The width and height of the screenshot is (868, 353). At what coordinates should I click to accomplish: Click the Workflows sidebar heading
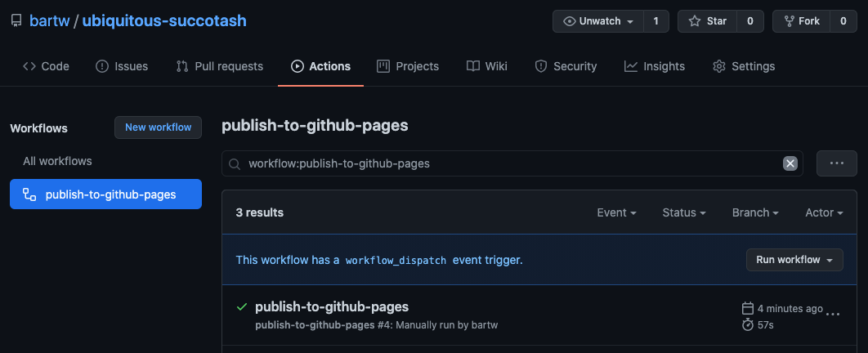(38, 128)
